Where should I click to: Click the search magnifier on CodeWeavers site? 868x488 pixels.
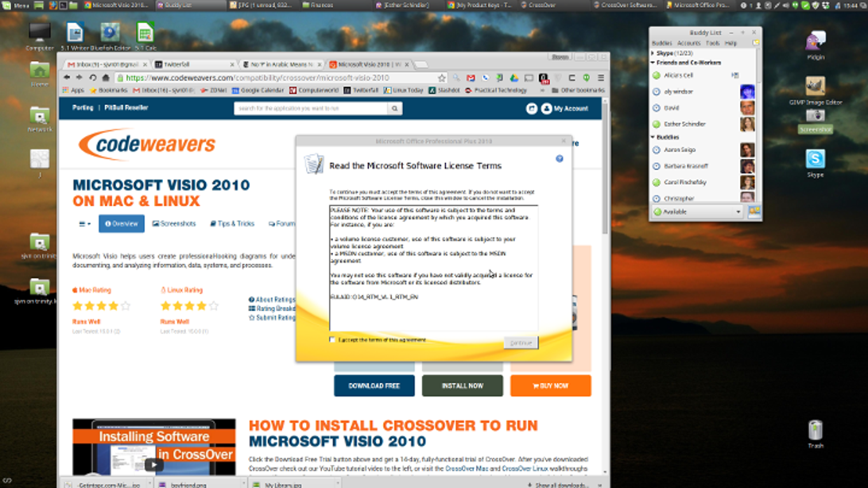395,108
